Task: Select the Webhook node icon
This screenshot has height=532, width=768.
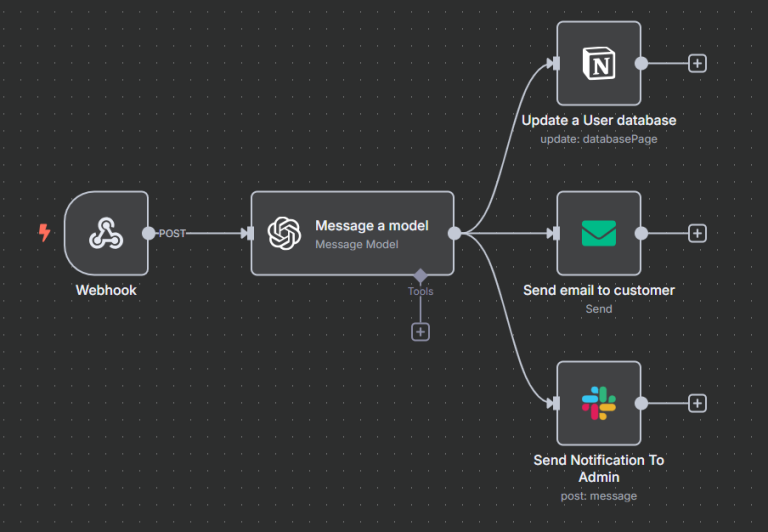Action: pyautogui.click(x=106, y=233)
